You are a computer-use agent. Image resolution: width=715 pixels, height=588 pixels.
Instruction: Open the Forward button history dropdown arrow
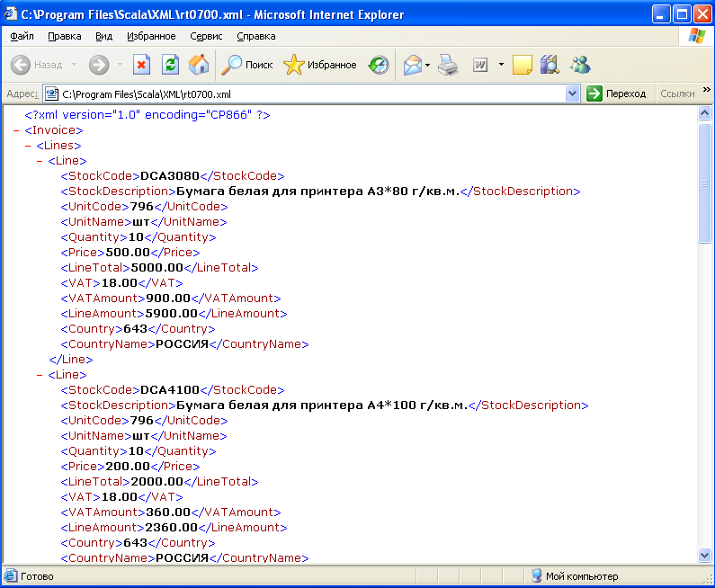click(x=120, y=65)
